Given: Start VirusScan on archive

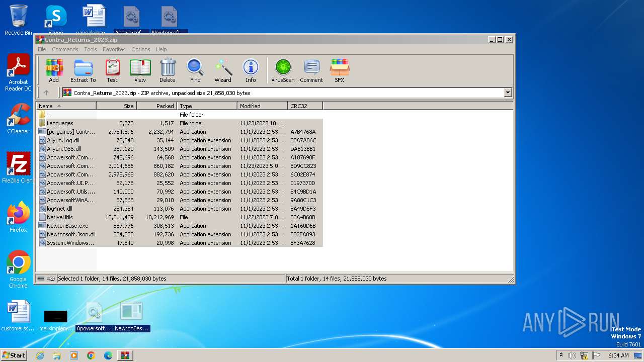Looking at the screenshot, I should pyautogui.click(x=283, y=71).
